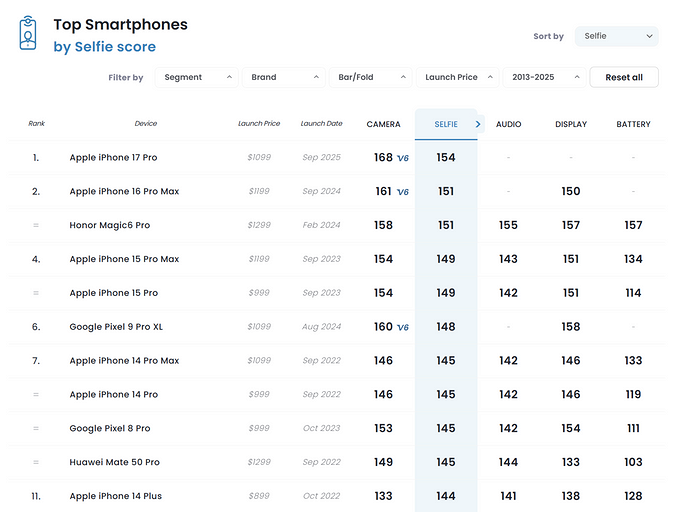The width and height of the screenshot is (673, 512).
Task: Open the 2013–2025 year range dropdown
Action: coord(544,77)
